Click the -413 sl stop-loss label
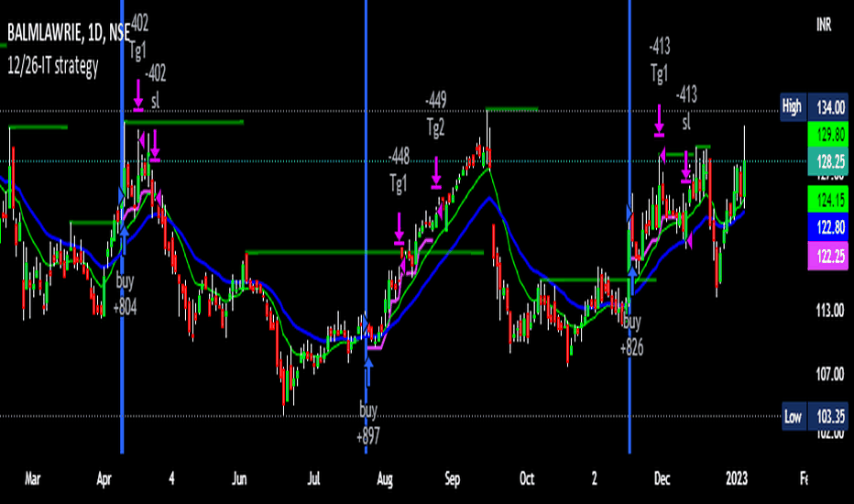Image resolution: width=854 pixels, height=504 pixels. coord(686,108)
